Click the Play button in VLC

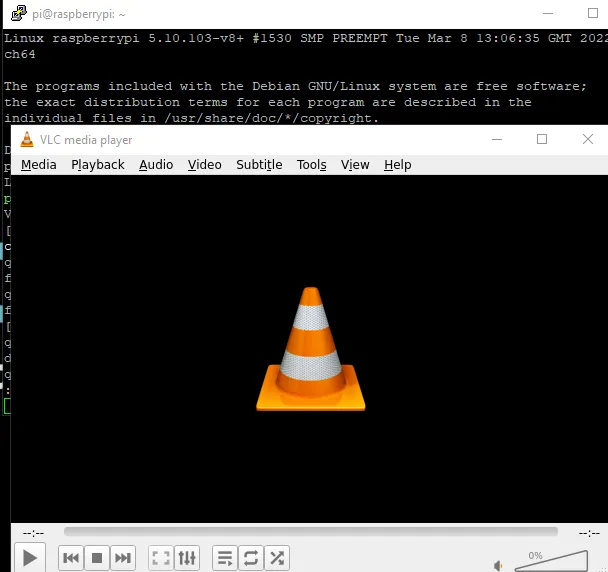pos(30,558)
